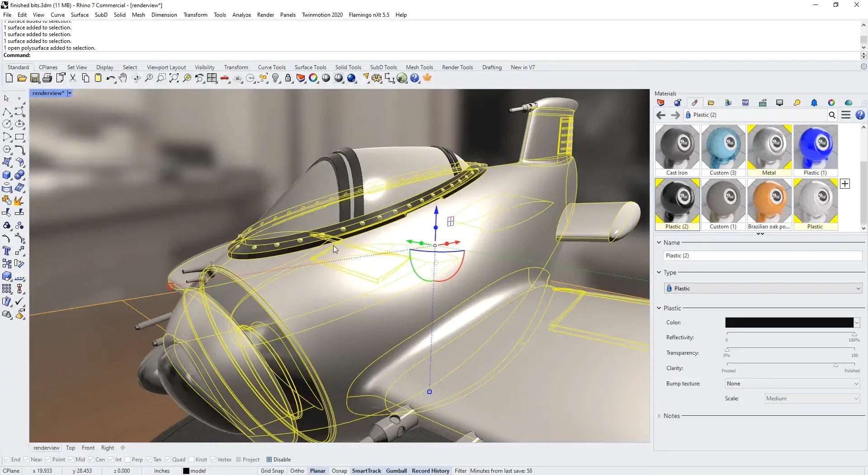
Task: Click the materials search magnifier icon
Action: coord(832,115)
